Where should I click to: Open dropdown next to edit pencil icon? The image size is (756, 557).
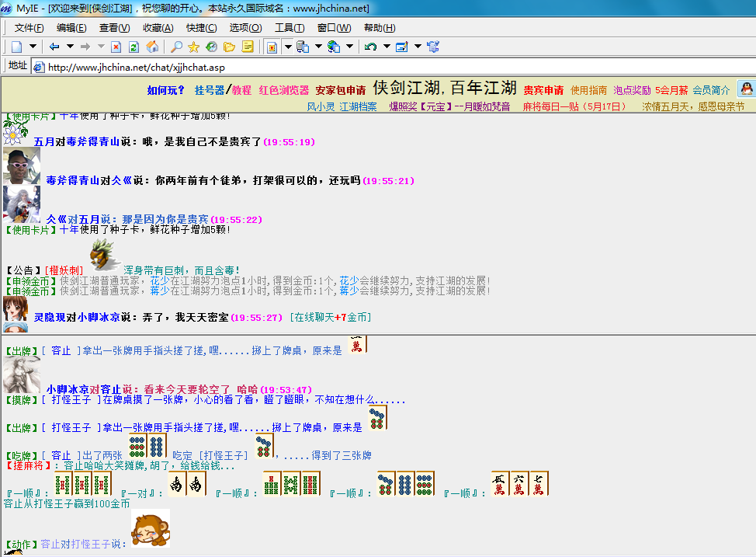click(418, 47)
